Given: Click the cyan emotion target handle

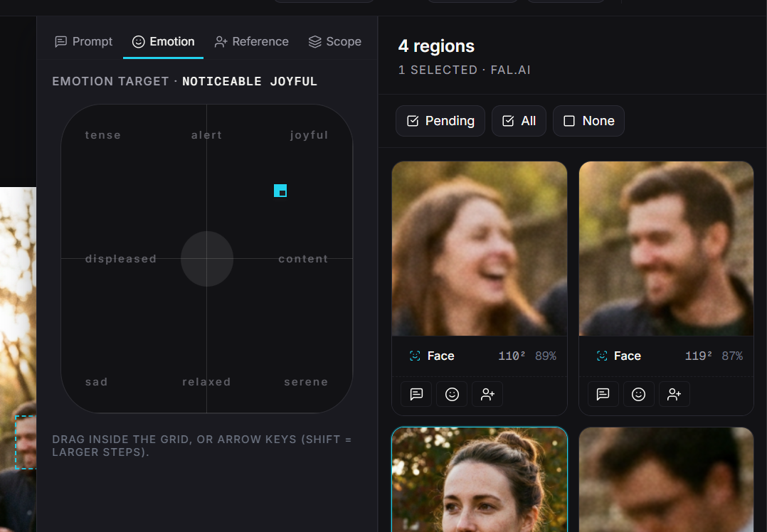Looking at the screenshot, I should click(280, 191).
